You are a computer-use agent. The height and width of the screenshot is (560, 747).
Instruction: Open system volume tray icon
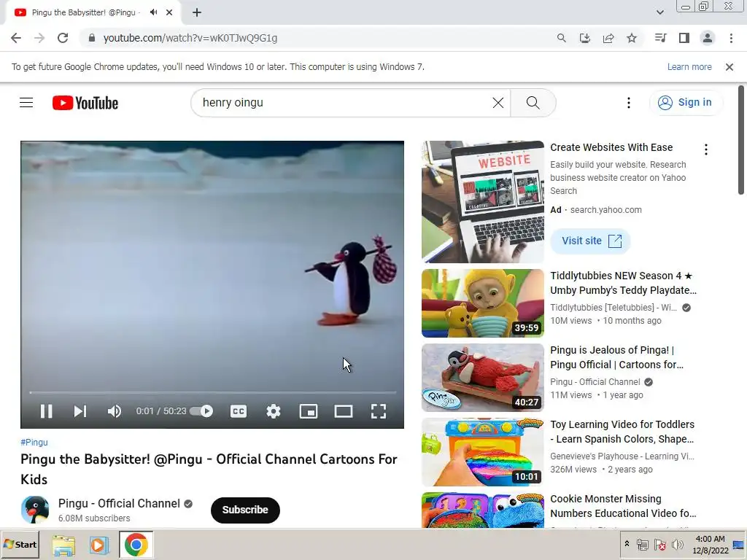point(677,545)
